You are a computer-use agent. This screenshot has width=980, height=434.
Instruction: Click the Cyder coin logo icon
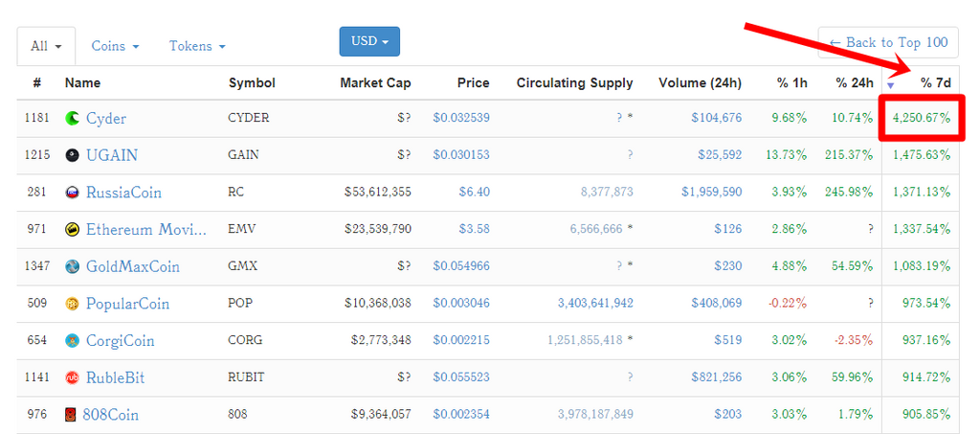[x=72, y=119]
